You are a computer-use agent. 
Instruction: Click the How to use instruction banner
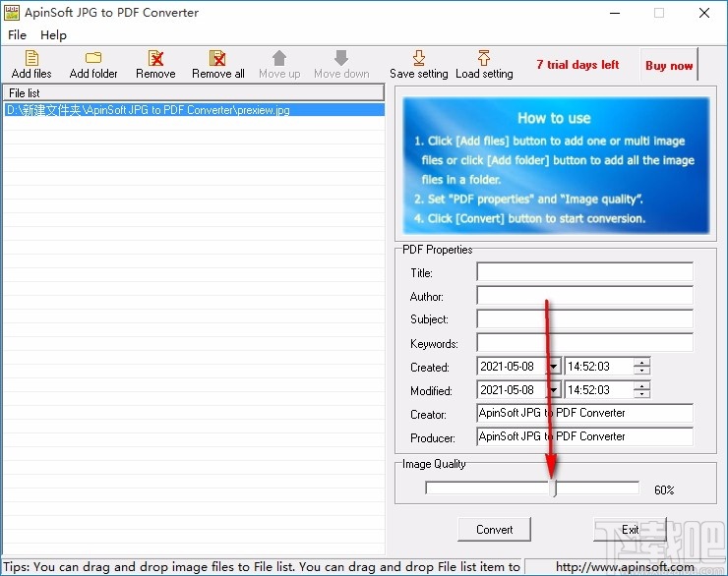[x=556, y=165]
